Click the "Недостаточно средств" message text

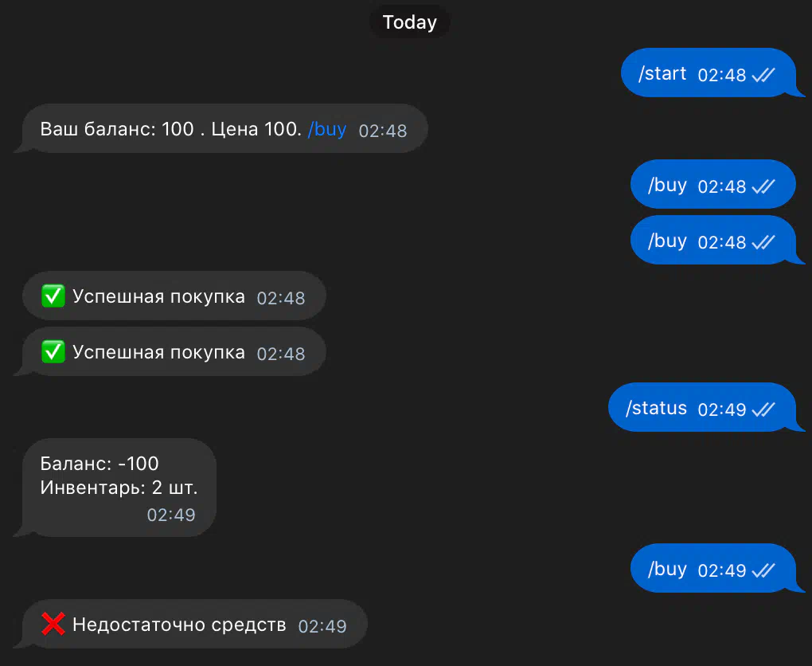point(179,625)
